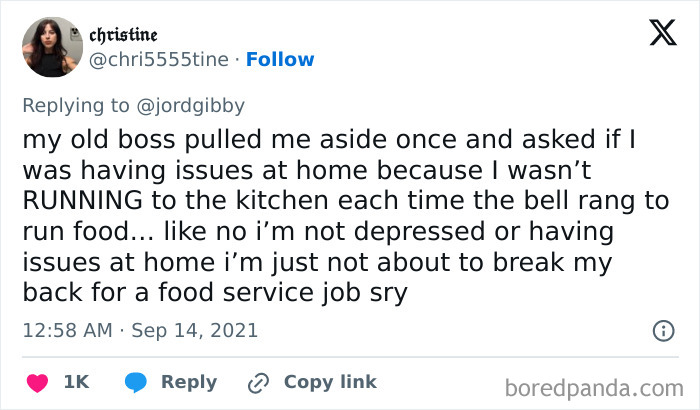Click the chain link icon
The width and height of the screenshot is (700, 410).
[258, 383]
